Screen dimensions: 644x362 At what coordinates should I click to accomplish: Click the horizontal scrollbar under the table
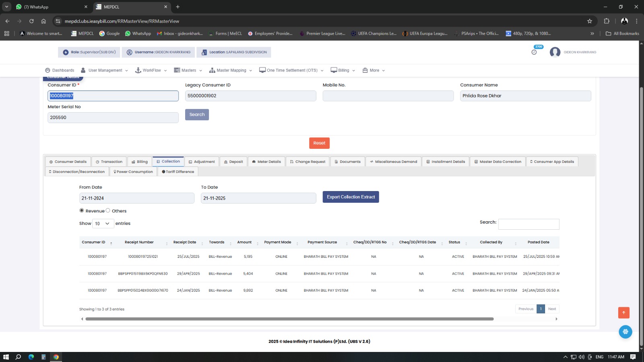click(x=289, y=319)
